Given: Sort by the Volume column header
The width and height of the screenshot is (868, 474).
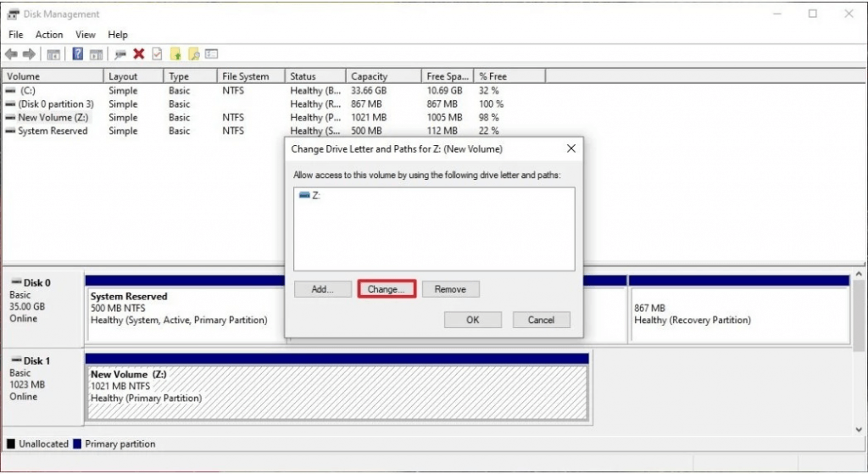Looking at the screenshot, I should click(53, 76).
